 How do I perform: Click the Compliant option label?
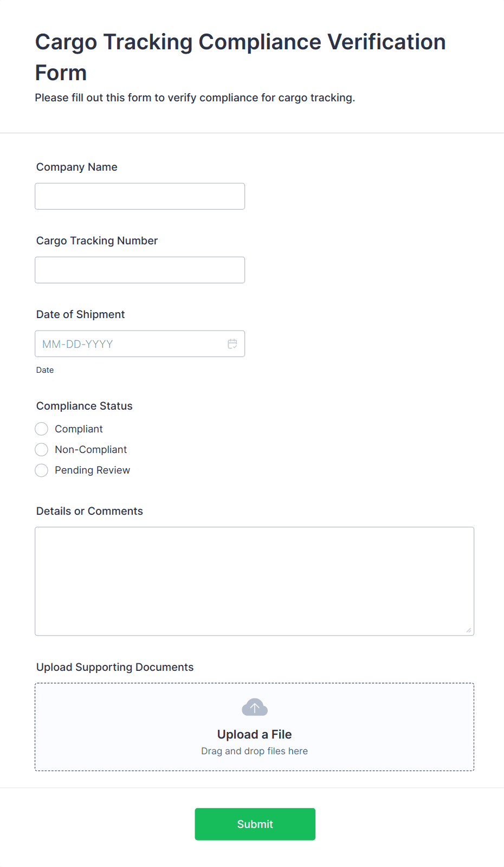point(79,429)
